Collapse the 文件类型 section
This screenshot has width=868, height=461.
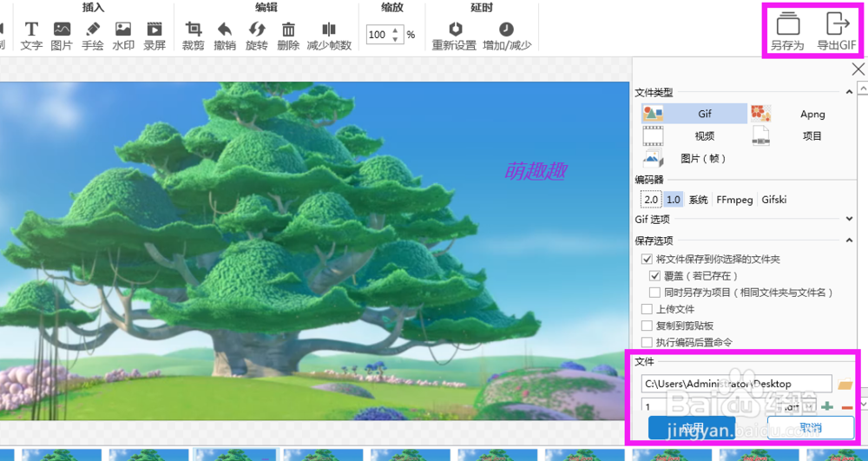point(849,92)
